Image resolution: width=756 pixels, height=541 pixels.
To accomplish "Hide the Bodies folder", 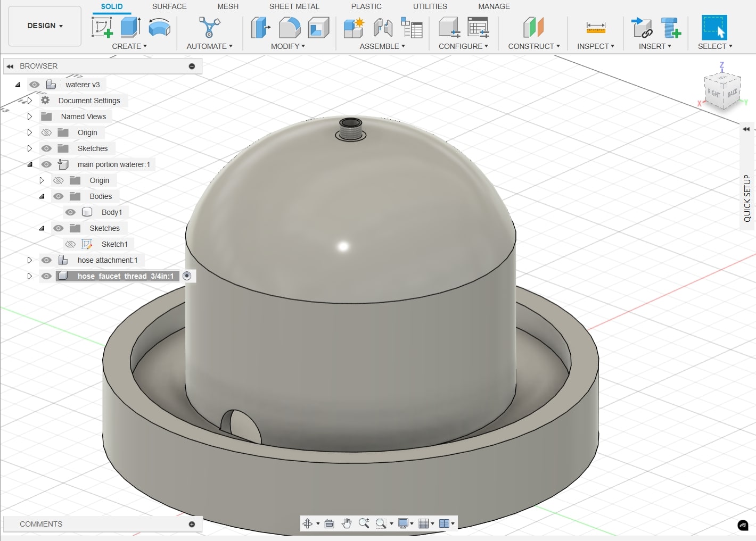I will (x=59, y=196).
